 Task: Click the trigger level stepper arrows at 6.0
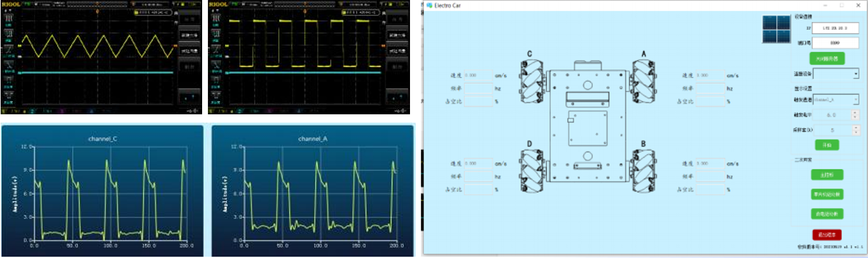click(855, 115)
